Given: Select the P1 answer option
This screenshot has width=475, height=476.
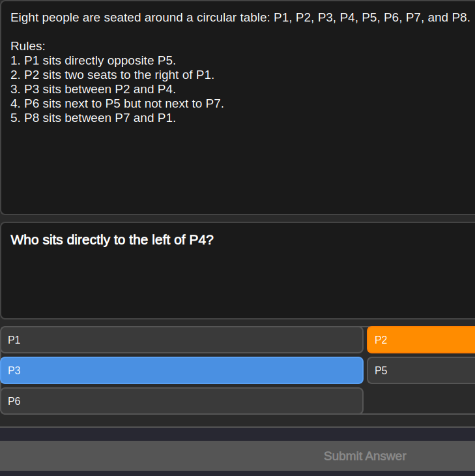Looking at the screenshot, I should click(181, 340).
